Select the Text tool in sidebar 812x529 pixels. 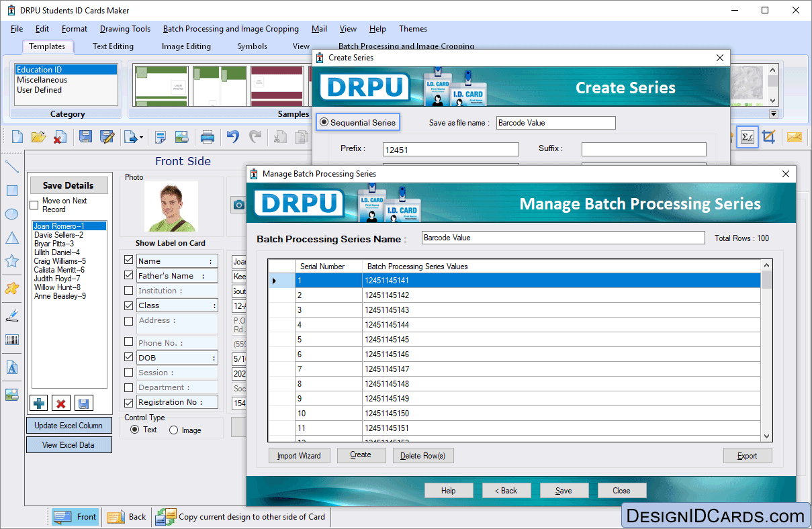[x=11, y=368]
